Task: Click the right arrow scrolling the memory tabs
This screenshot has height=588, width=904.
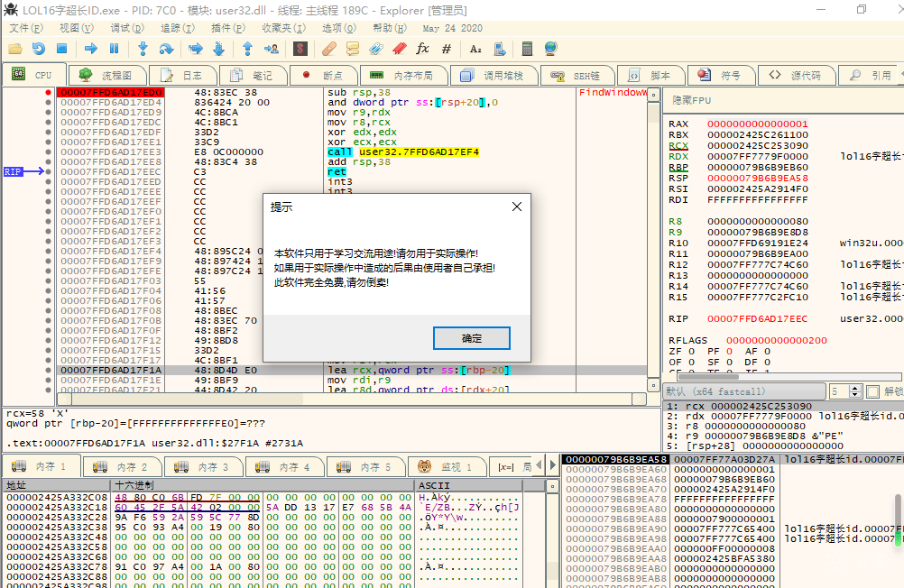Action: (553, 464)
